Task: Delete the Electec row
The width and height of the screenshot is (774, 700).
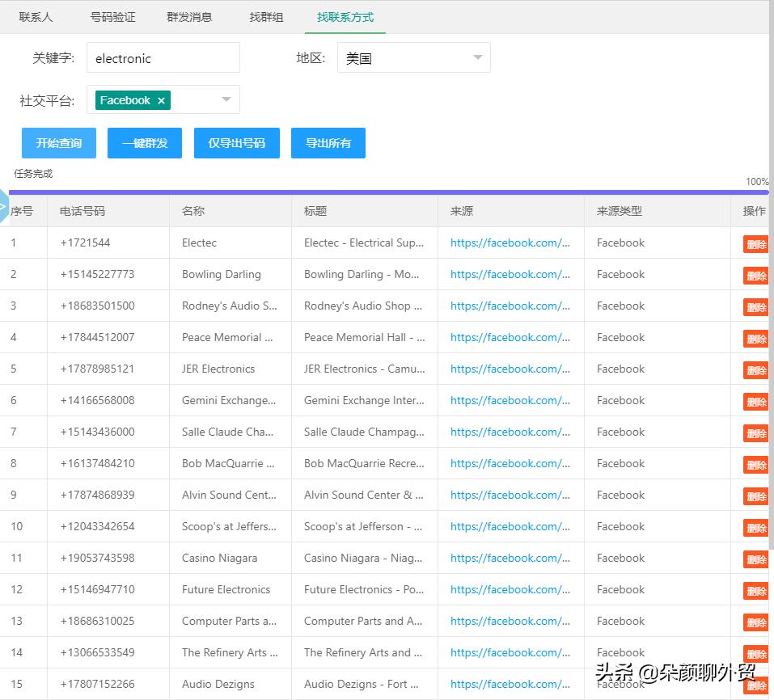Action: click(755, 244)
